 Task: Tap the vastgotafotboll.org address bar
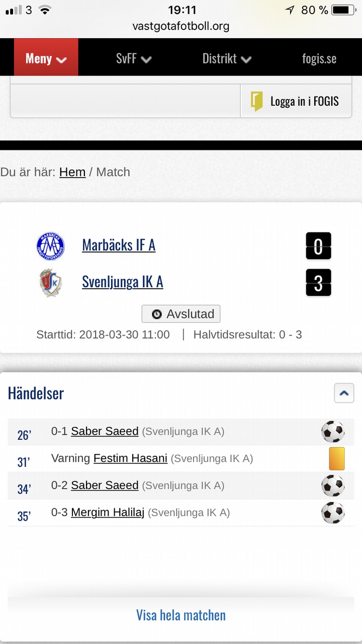point(181,26)
